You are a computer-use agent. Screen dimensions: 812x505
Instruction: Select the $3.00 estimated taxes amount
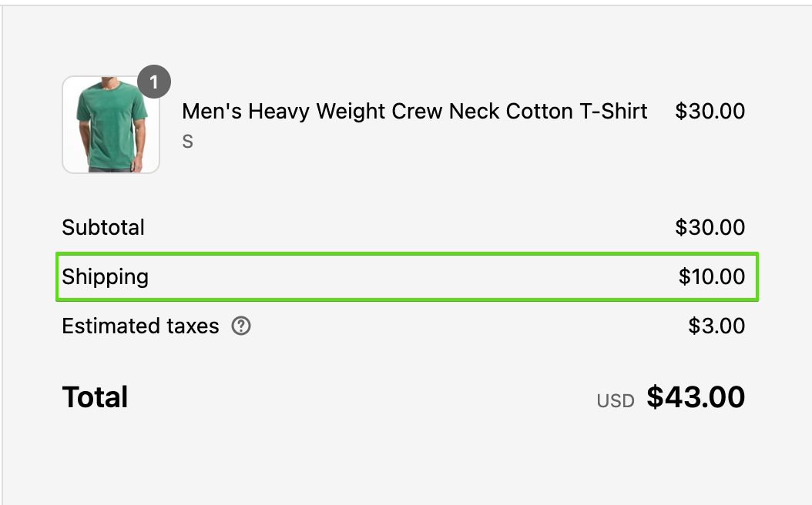pyautogui.click(x=716, y=326)
